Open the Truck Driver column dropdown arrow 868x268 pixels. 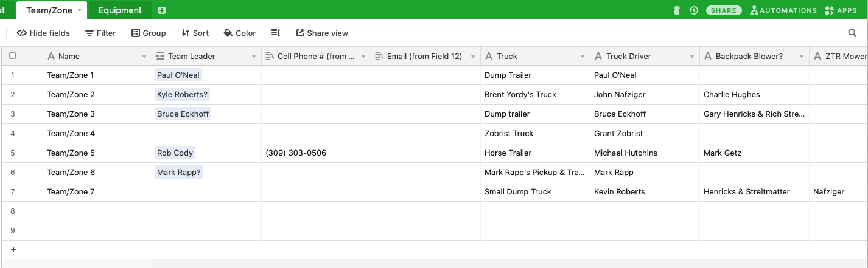click(692, 57)
